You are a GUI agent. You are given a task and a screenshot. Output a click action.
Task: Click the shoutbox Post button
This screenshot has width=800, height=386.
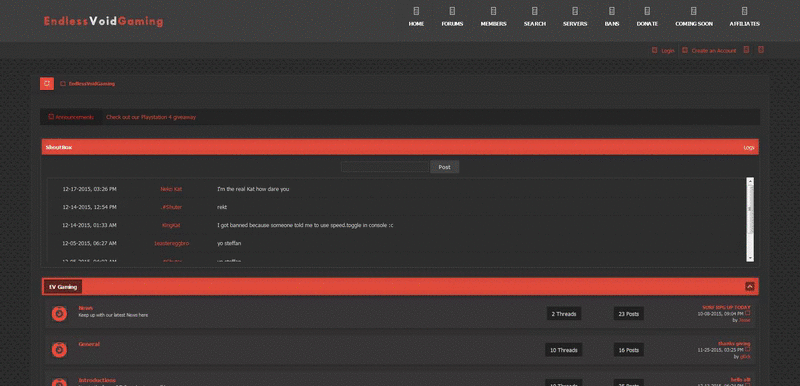[x=444, y=167]
